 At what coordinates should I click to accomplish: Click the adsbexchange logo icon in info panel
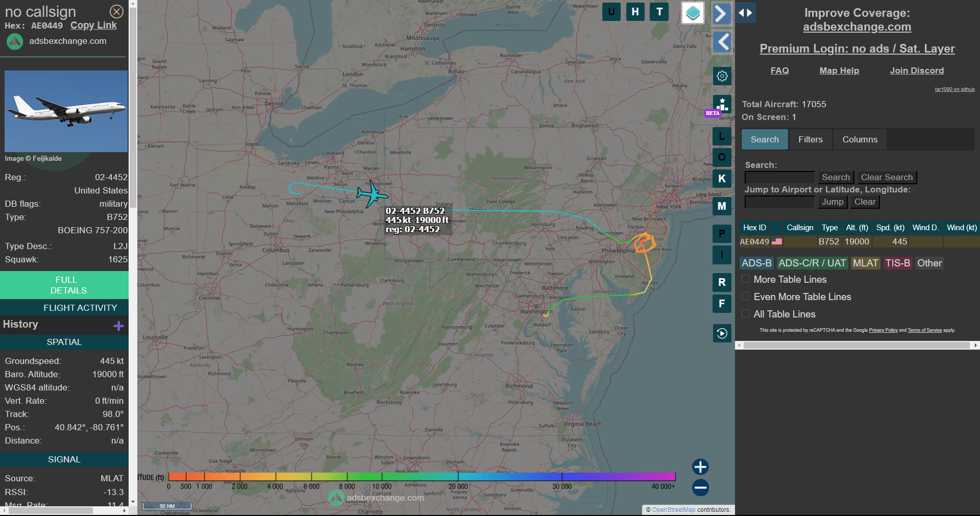tap(15, 41)
